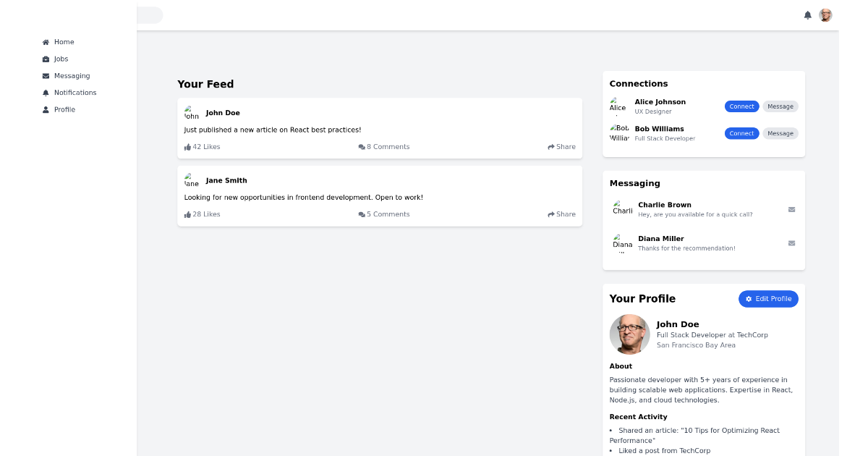Click your avatar in the top-right corner
Image resolution: width=868 pixels, height=456 pixels.
pyautogui.click(x=825, y=15)
